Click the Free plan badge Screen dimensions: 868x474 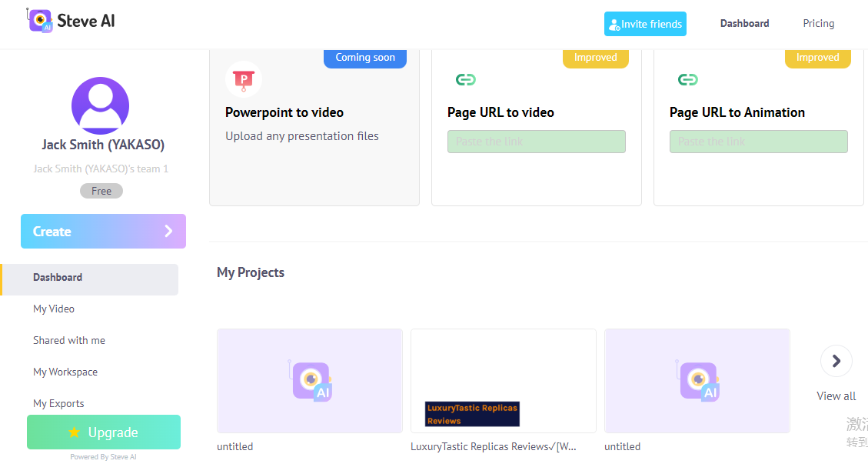[101, 191]
